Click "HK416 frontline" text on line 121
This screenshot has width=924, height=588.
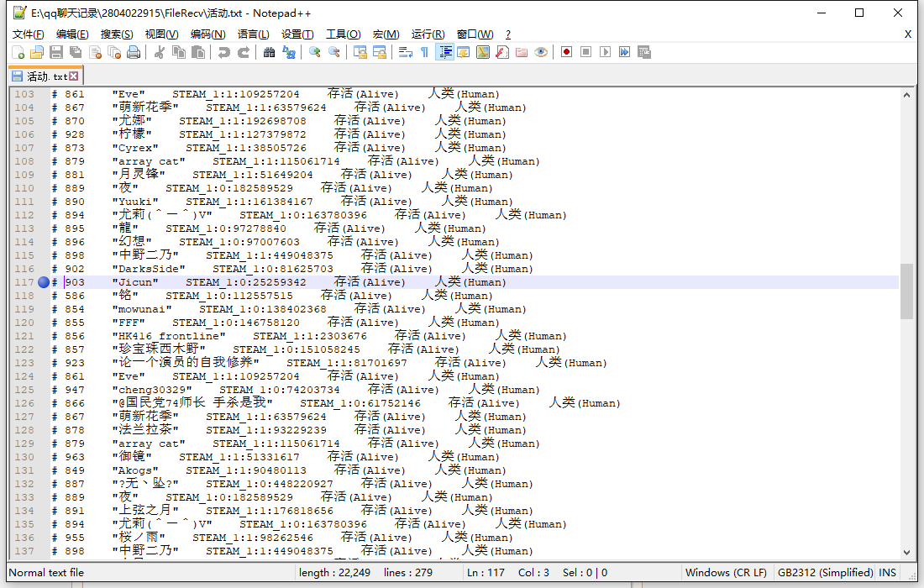pos(169,336)
